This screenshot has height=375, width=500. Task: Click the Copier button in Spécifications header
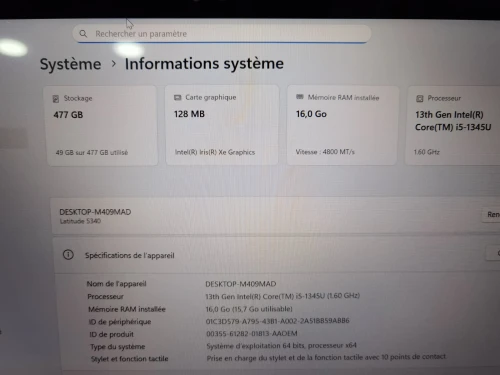pyautogui.click(x=493, y=253)
